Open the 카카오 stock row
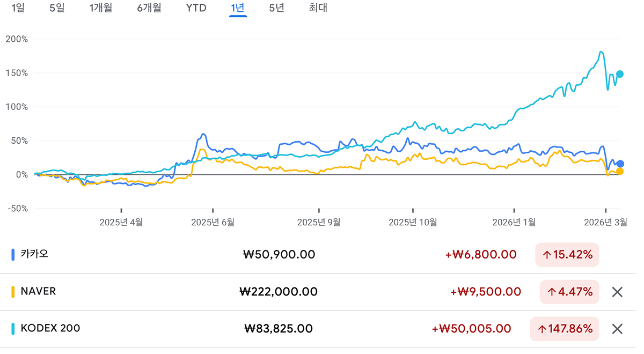Image resolution: width=644 pixels, height=354 pixels. pos(34,254)
